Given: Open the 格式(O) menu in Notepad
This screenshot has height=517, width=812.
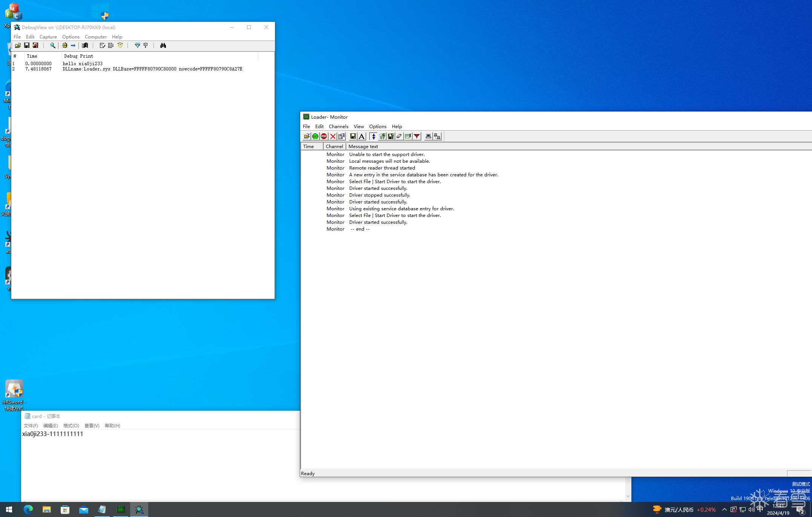Looking at the screenshot, I should pos(71,426).
